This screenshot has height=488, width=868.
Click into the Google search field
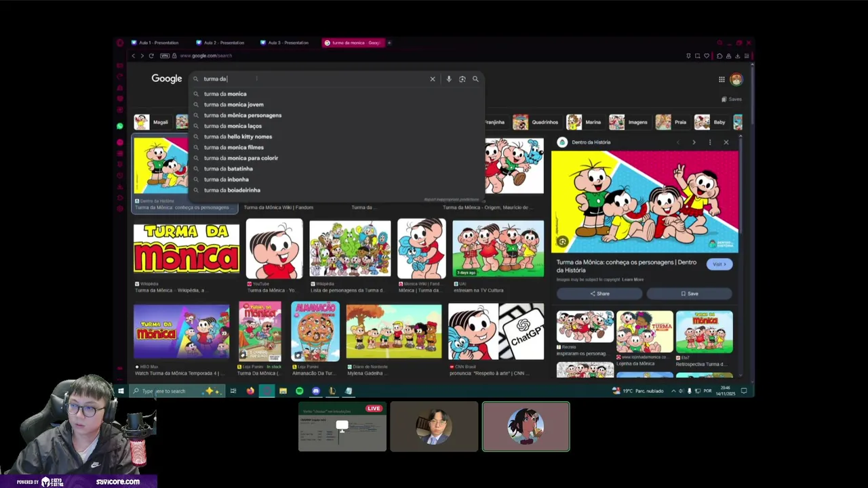312,79
